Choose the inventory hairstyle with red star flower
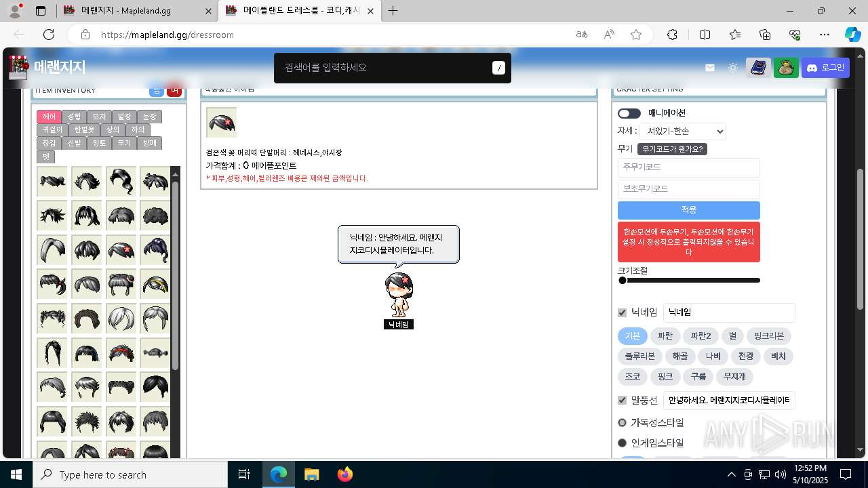The width and height of the screenshot is (868, 488). point(121,250)
